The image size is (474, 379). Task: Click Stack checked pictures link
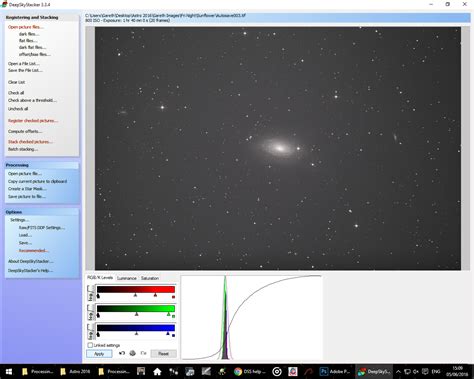pyautogui.click(x=30, y=142)
